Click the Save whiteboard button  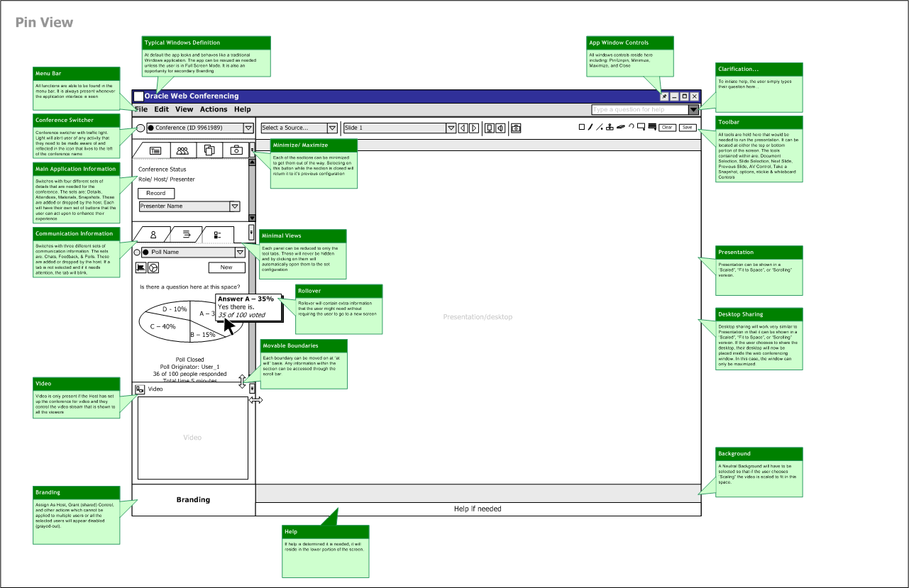click(x=688, y=128)
